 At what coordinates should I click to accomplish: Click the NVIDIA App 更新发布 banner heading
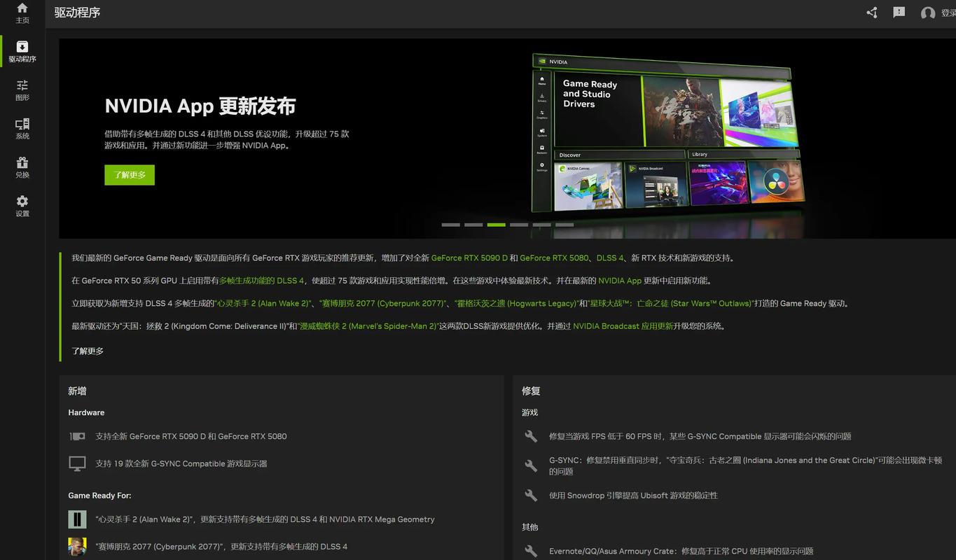[x=200, y=106]
